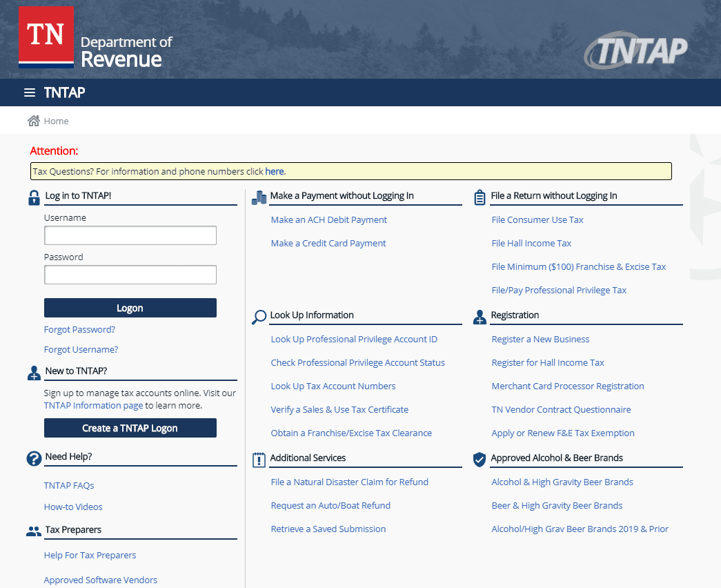721x588 pixels.
Task: Click the Home house icon in breadcrumb
Action: (34, 121)
